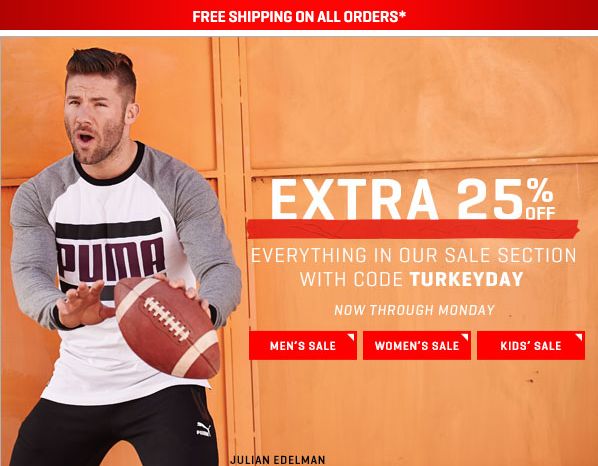Click Everything In Our Sale Section text
Screen dimensions: 598x466
(413, 255)
